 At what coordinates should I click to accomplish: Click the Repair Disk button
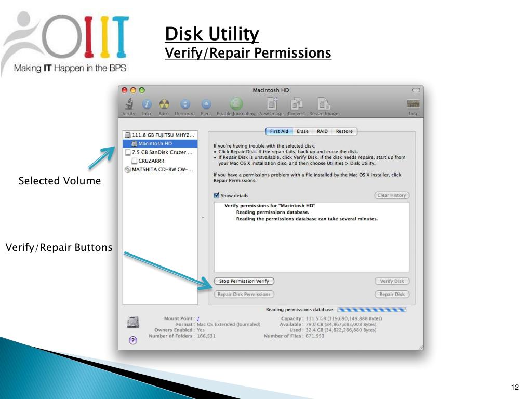click(392, 294)
